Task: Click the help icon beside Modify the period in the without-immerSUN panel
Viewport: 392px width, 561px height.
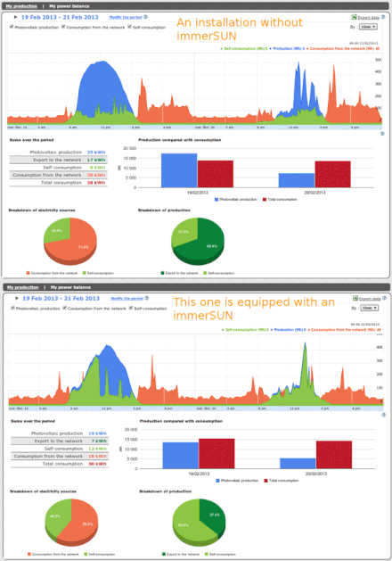Action: coord(145,17)
